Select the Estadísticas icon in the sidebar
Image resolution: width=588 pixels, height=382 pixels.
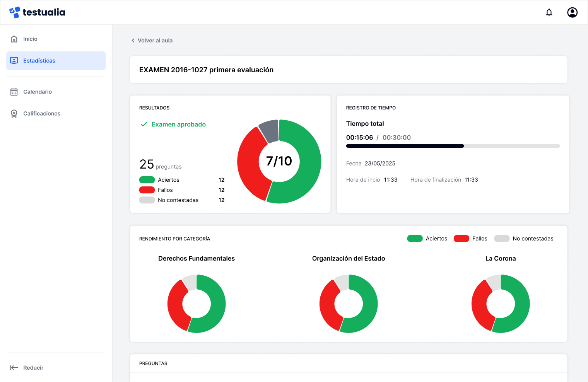pos(14,60)
